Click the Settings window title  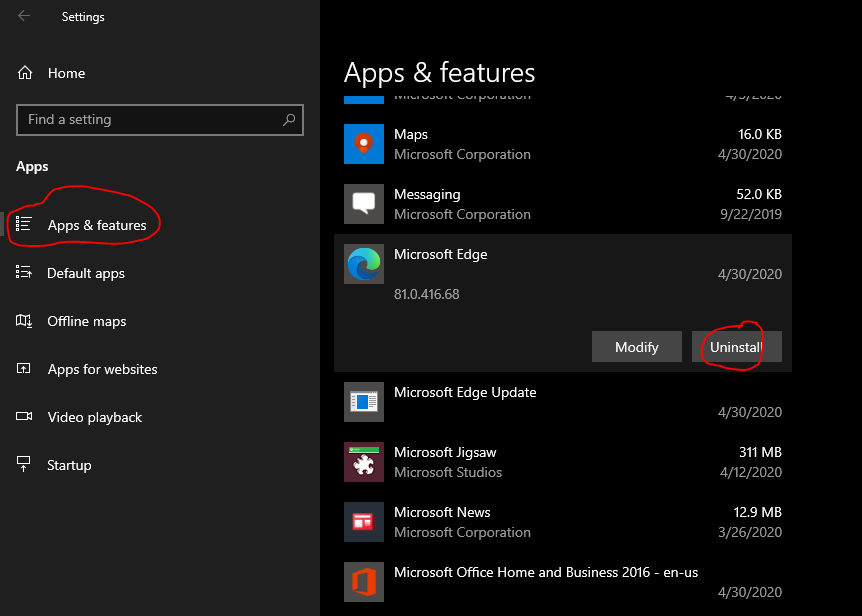[83, 17]
